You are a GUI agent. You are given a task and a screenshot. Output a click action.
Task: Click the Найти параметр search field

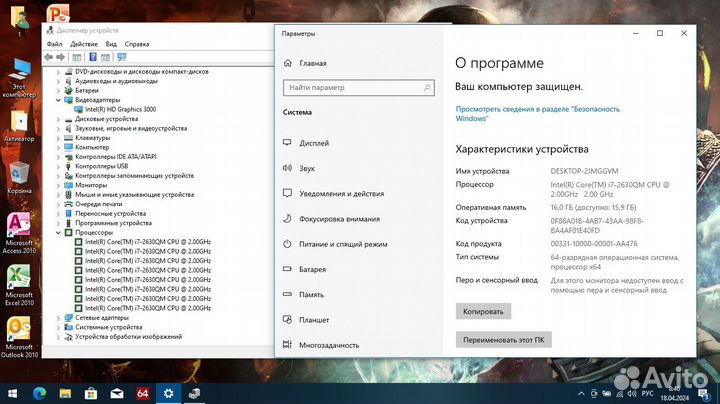[x=359, y=87]
